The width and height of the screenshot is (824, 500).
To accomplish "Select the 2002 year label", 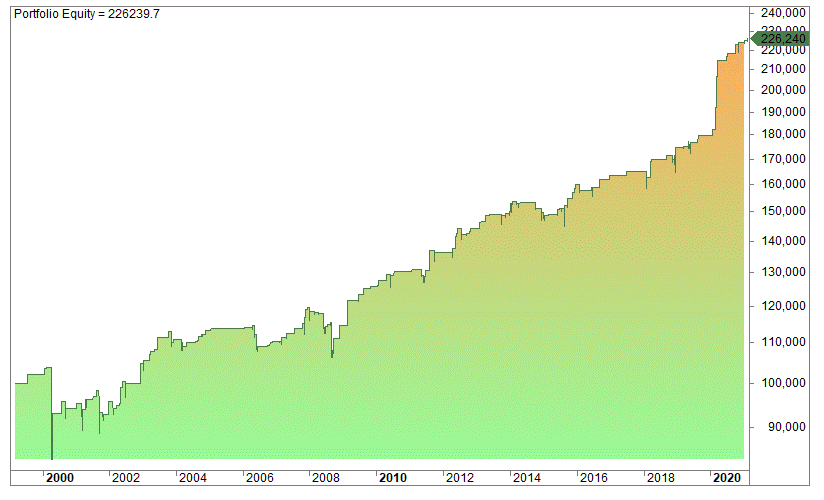I will pyautogui.click(x=126, y=478).
